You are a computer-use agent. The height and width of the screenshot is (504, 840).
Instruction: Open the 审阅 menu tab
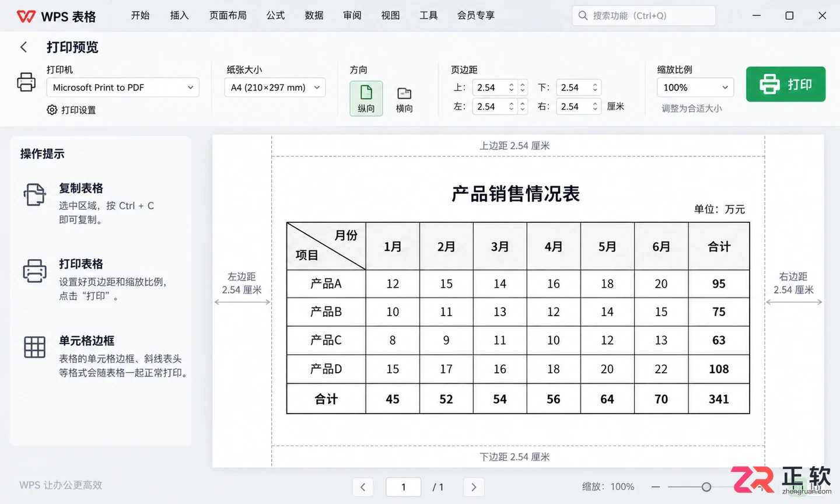pyautogui.click(x=352, y=16)
